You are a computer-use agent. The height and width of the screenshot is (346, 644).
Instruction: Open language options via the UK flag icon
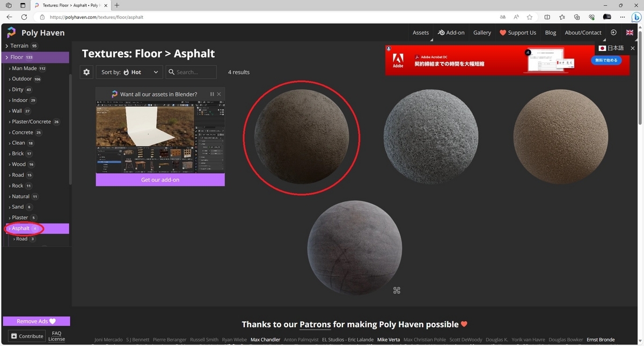629,32
